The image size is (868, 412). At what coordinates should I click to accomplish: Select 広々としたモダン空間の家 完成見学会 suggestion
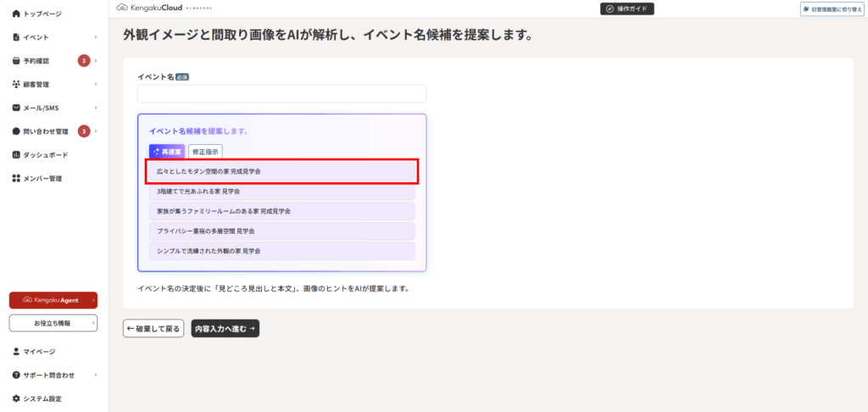(281, 171)
